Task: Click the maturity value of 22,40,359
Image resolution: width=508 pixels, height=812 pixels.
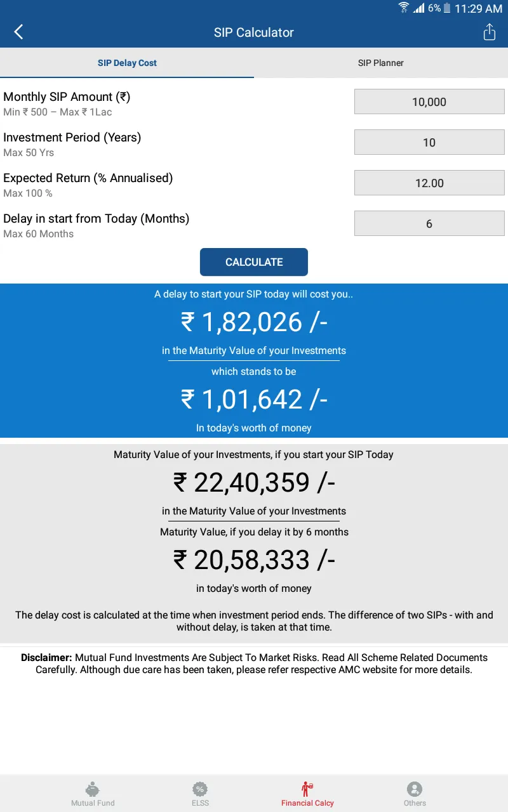Action: 254,483
